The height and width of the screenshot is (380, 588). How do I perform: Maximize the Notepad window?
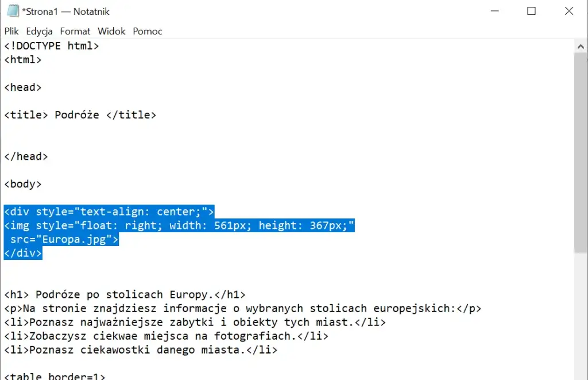click(531, 11)
